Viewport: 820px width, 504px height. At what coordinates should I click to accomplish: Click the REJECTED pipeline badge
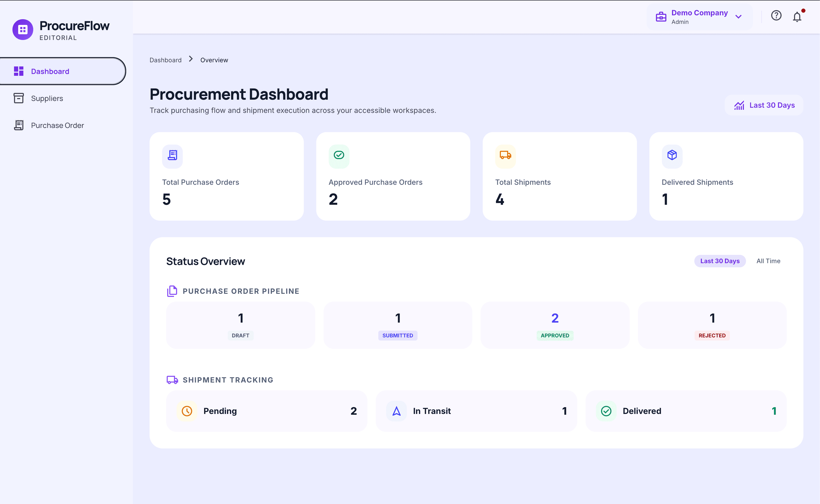coord(712,335)
